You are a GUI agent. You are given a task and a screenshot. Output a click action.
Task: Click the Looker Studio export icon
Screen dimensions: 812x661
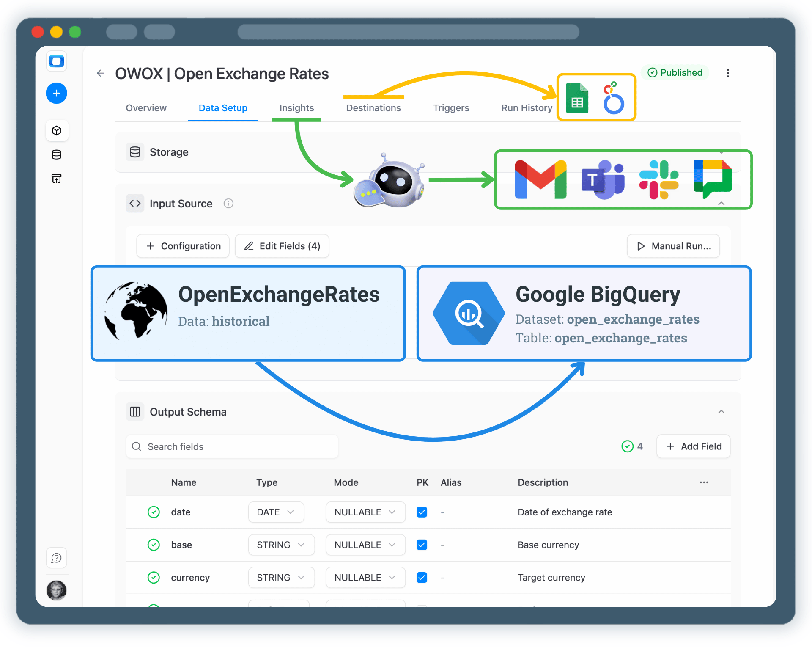pyautogui.click(x=614, y=98)
